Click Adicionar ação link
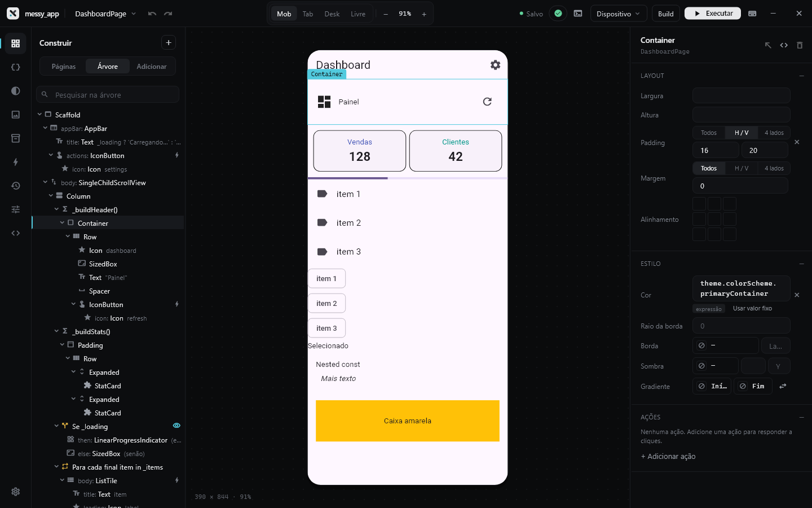This screenshot has width=812, height=508. 668,456
